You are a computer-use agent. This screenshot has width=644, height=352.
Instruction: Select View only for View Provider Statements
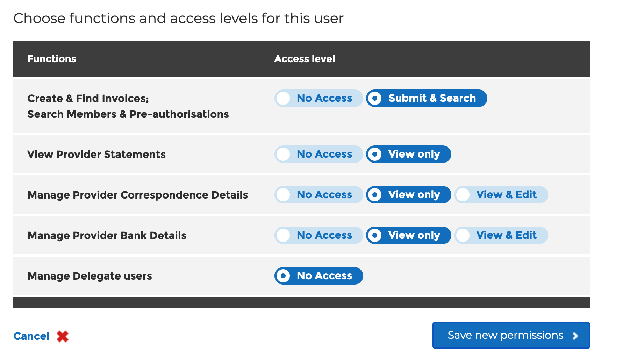(408, 154)
